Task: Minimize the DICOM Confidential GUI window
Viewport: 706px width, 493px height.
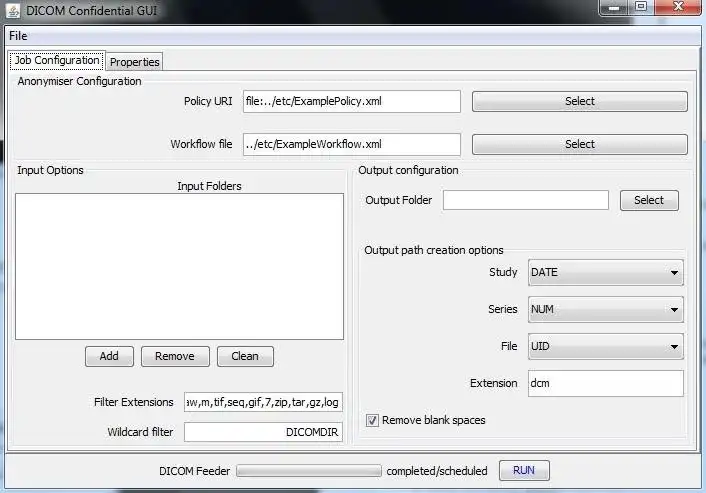Action: coord(613,8)
